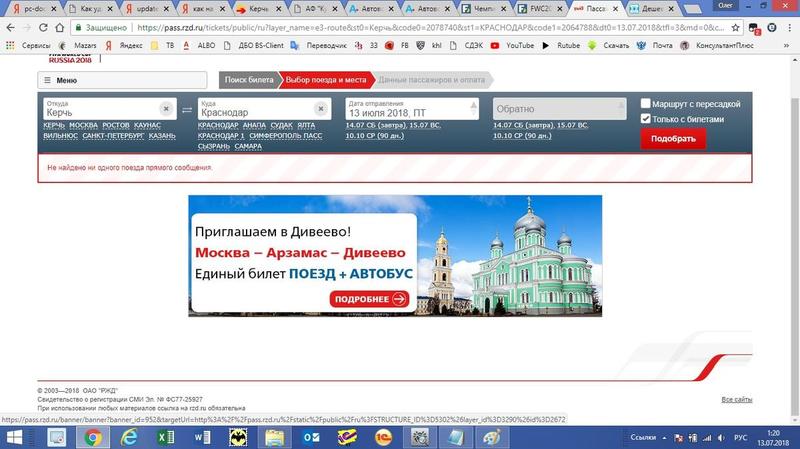Viewport: 800px width, 449px height.
Task: Swap departure and destination stations
Action: [187, 110]
